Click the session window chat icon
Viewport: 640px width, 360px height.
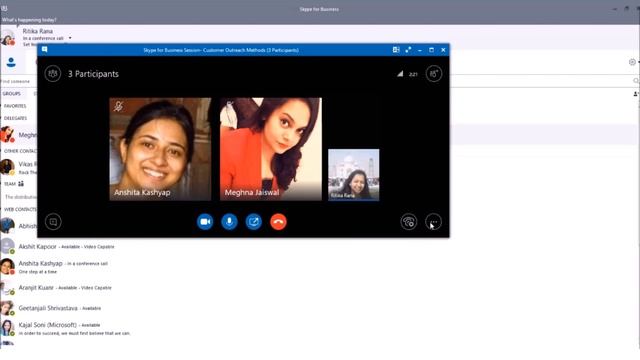click(x=44, y=49)
